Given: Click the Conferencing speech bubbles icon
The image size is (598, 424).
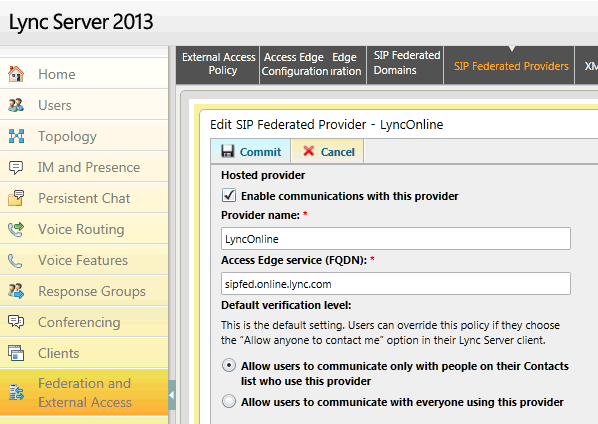Looking at the screenshot, I should click(x=16, y=322).
